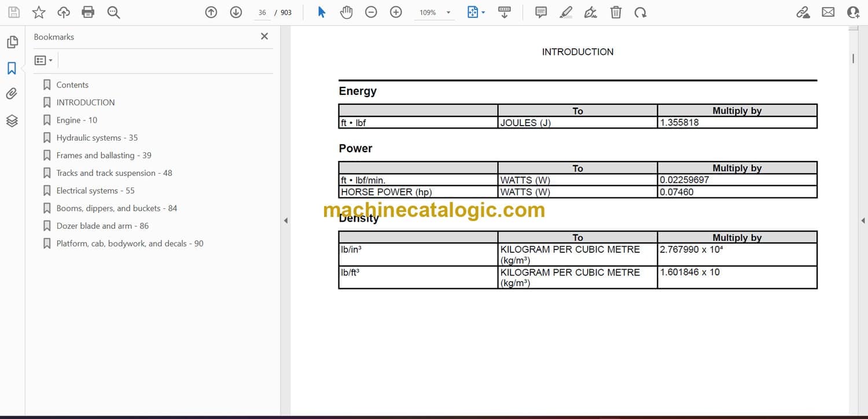Open the bookmarks options dropdown menu
The image size is (868, 419).
pyautogui.click(x=43, y=60)
